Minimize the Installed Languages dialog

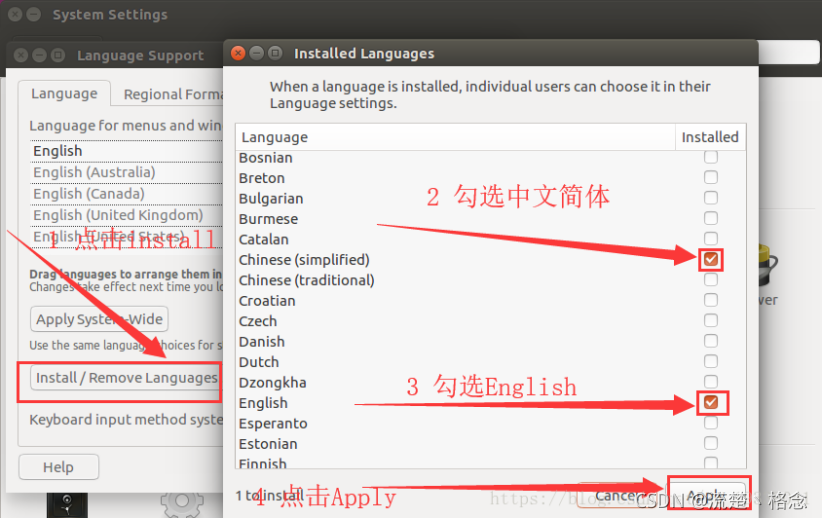[x=256, y=53]
